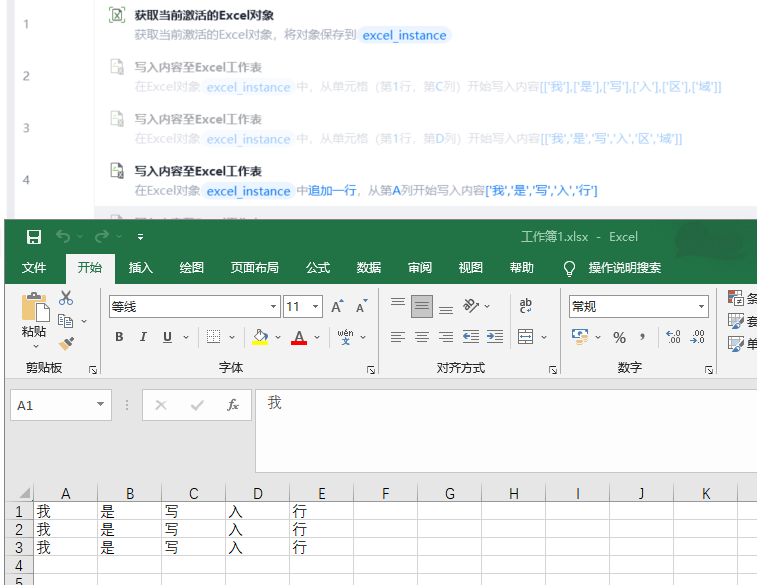757x585 pixels.
Task: Click the Wrap Text icon
Action: pos(526,306)
